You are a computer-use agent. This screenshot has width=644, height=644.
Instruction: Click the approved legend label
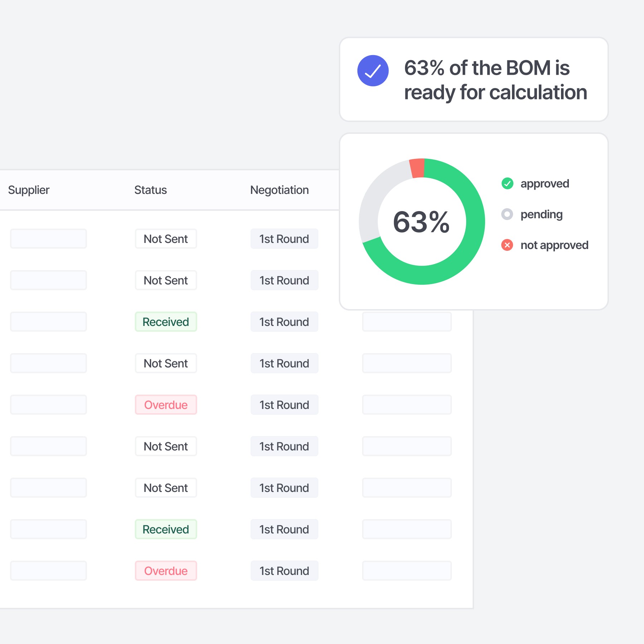545,184
